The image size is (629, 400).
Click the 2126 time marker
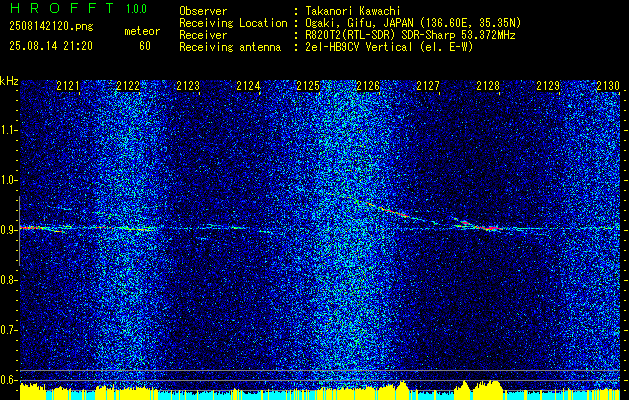368,86
